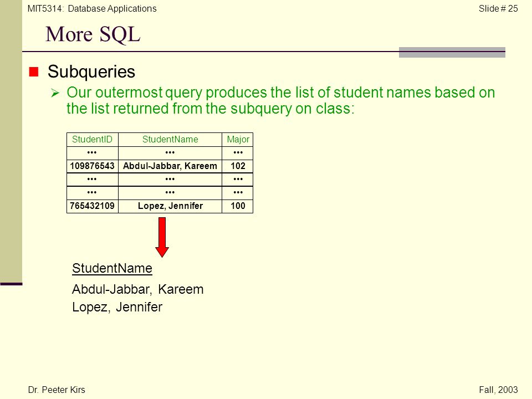532x399 pixels.
Task: Click the StudentID column header
Action: point(93,140)
